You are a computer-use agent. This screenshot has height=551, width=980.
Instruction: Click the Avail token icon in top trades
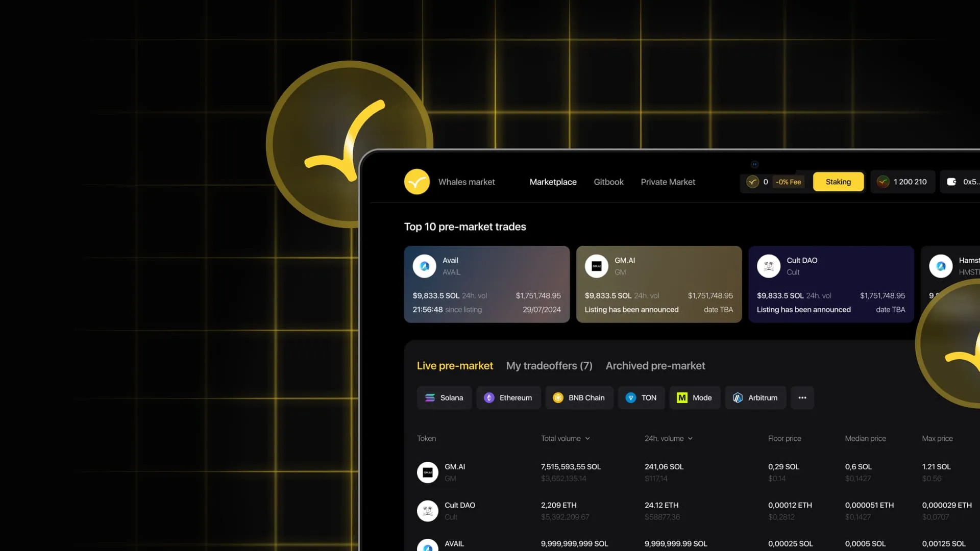tap(424, 266)
